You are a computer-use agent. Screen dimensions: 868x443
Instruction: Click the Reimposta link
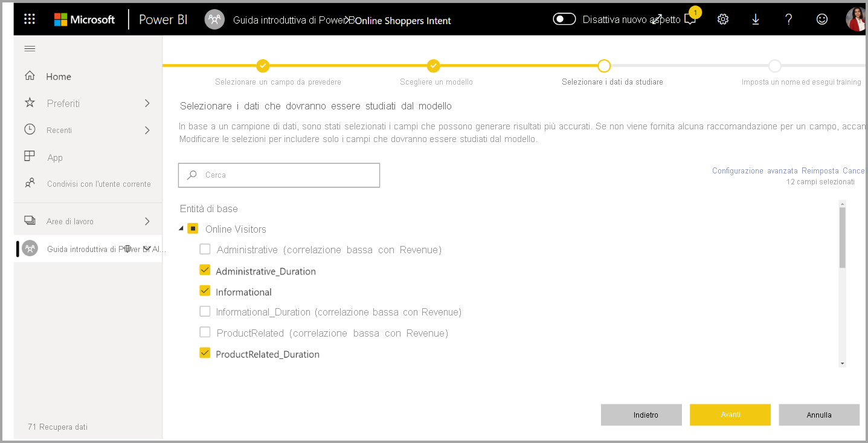click(820, 171)
